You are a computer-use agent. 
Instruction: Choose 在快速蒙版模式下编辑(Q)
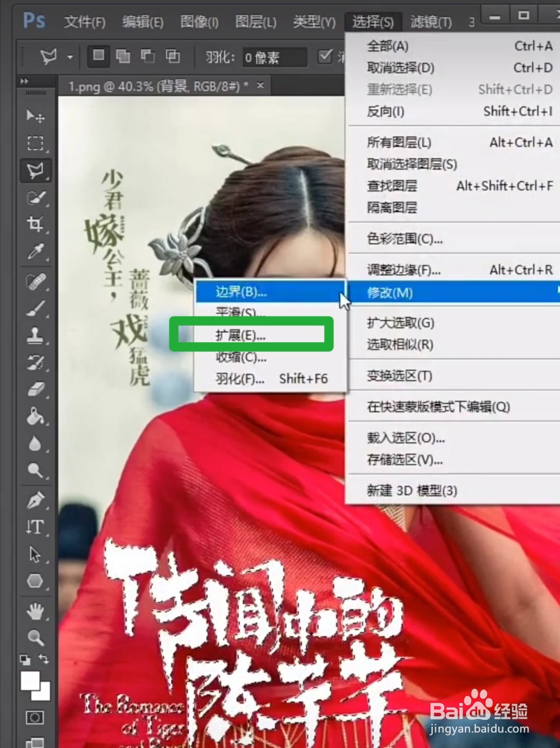[x=453, y=407]
